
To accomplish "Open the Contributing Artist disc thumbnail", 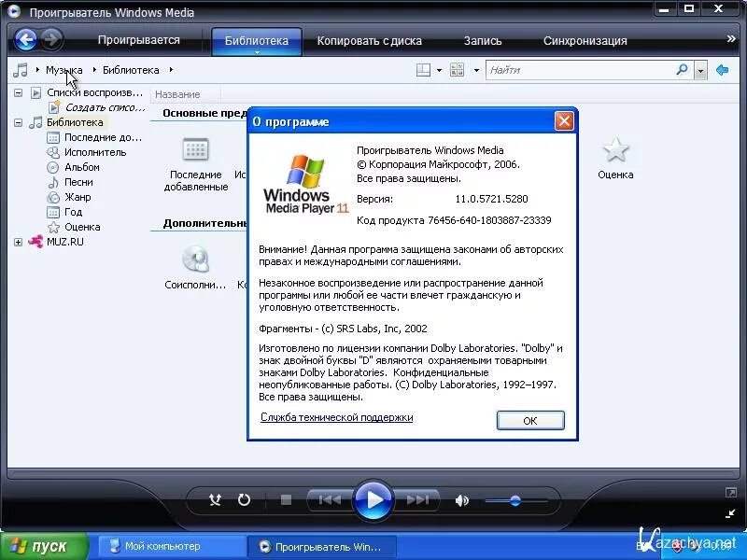I will (195, 259).
